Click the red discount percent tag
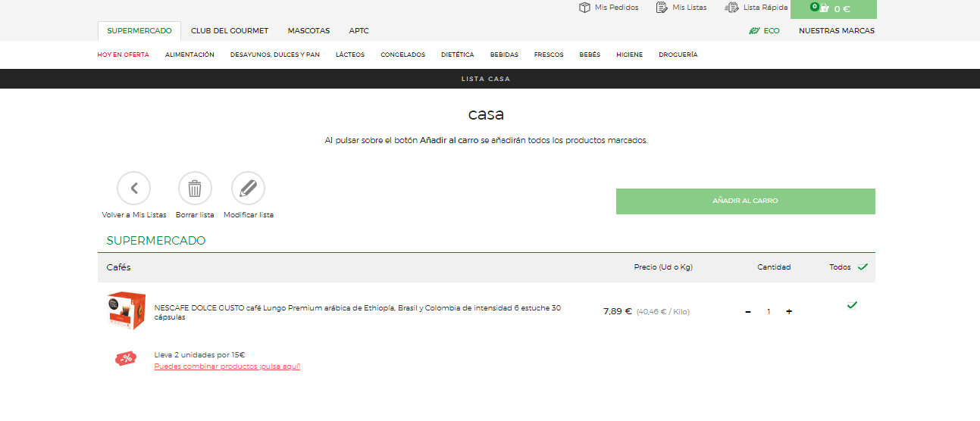The width and height of the screenshot is (980, 421). [125, 358]
